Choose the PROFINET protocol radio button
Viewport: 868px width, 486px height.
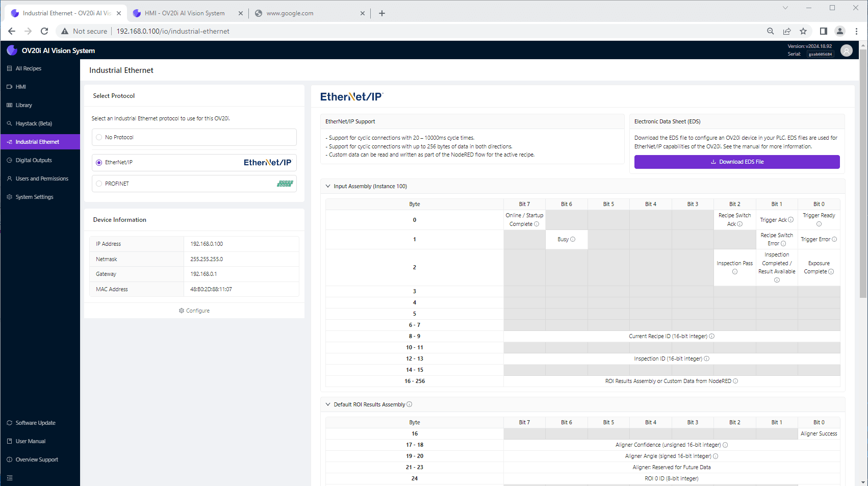coord(99,184)
